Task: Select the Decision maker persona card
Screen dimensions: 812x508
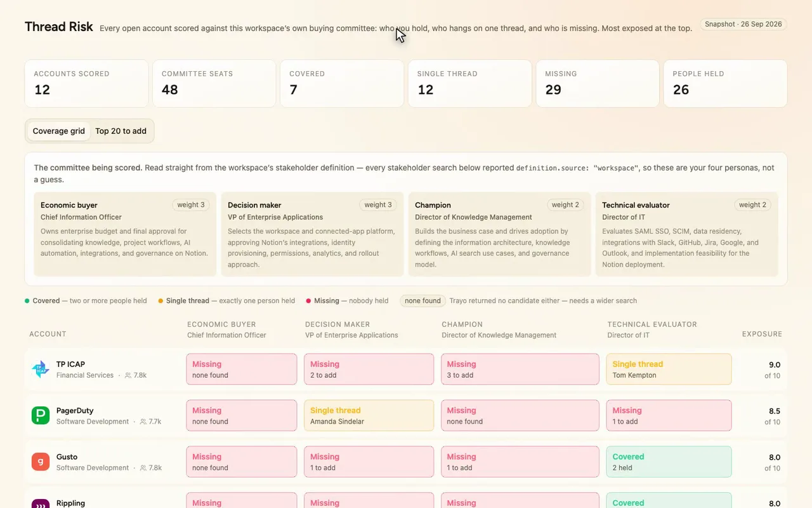Action: point(312,234)
